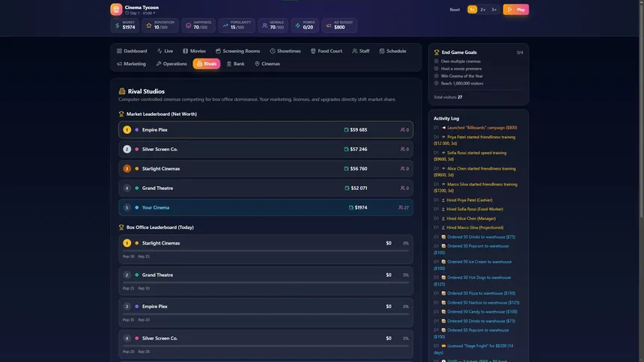Open the Movies tab
Viewport: 644px width, 362px height.
coord(194,51)
